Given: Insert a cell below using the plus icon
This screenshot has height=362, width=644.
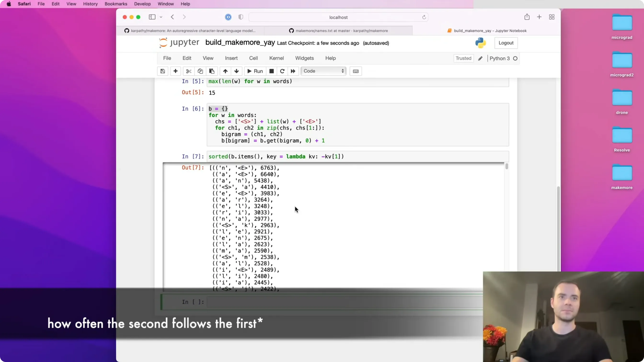Looking at the screenshot, I should 176,71.
